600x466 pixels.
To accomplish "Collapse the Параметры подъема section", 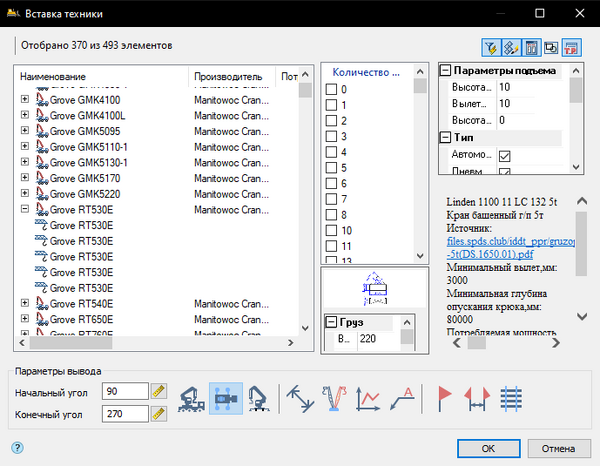I will click(445, 71).
